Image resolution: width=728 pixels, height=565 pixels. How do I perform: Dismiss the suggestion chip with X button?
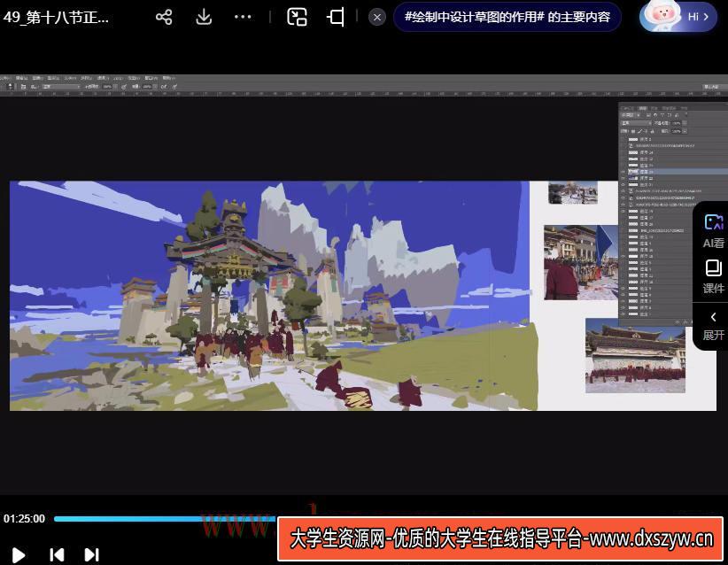(x=377, y=18)
